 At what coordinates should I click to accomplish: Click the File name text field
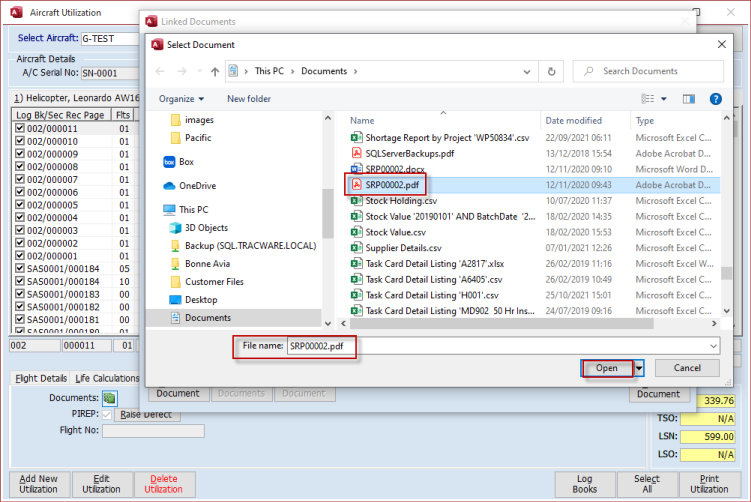[497, 346]
